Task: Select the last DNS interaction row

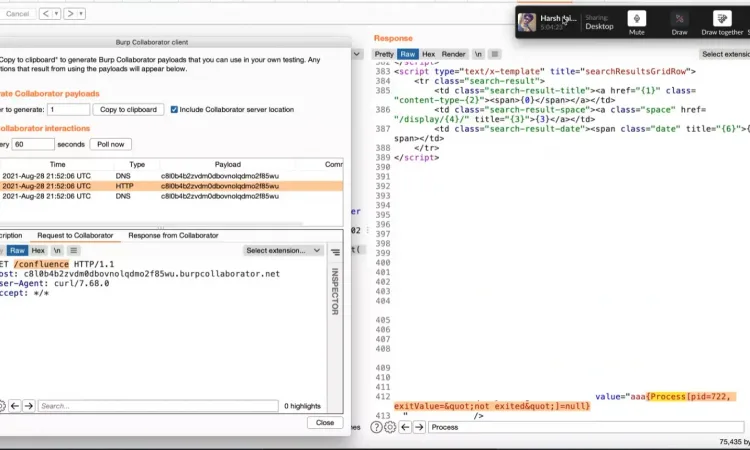Action: pos(171,196)
